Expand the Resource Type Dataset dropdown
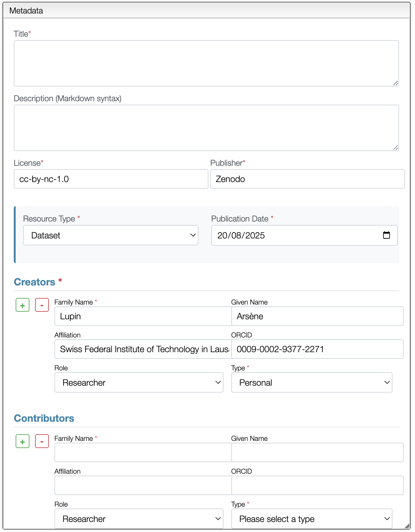The width and height of the screenshot is (415, 532). [111, 235]
